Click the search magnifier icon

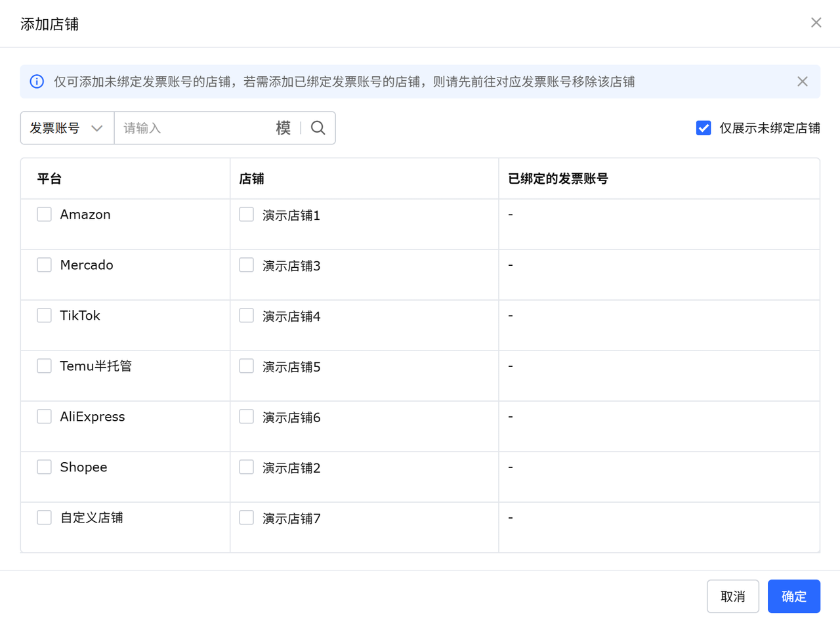(x=318, y=128)
